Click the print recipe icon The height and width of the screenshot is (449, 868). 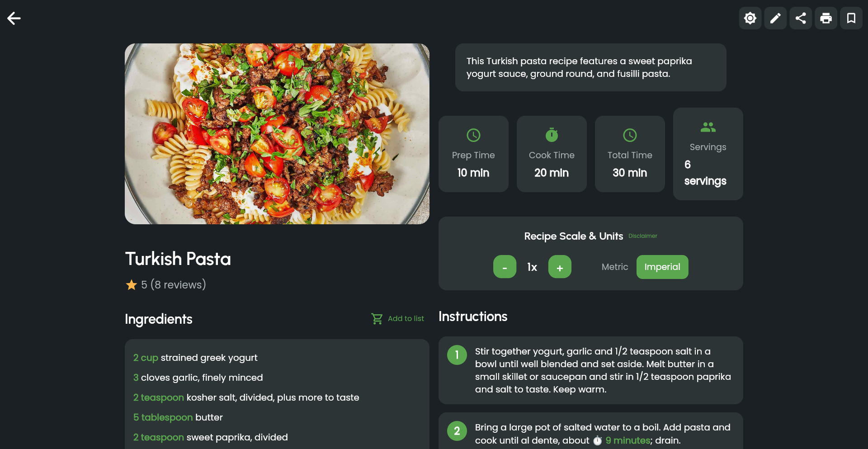[x=826, y=19]
